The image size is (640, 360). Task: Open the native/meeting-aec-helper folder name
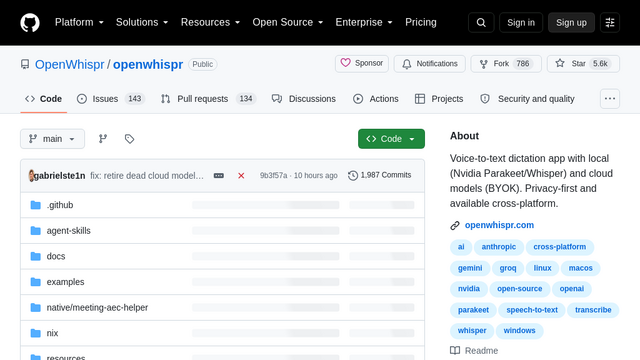(x=97, y=307)
